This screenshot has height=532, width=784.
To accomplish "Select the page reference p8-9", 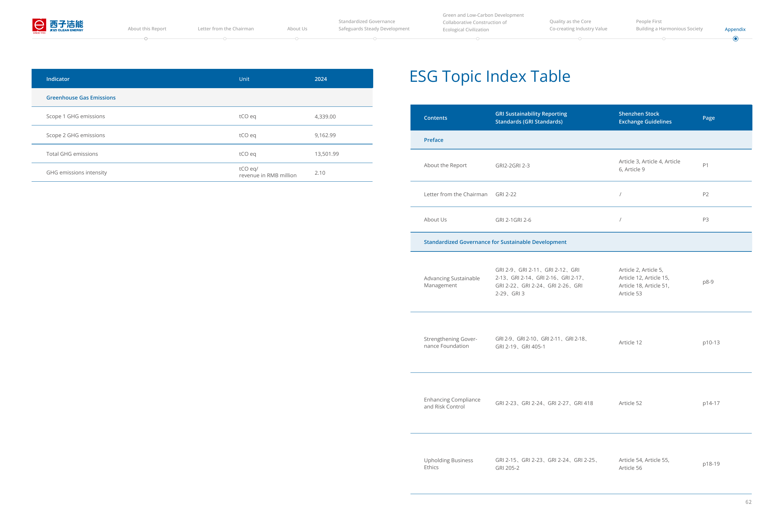I will coord(708,282).
